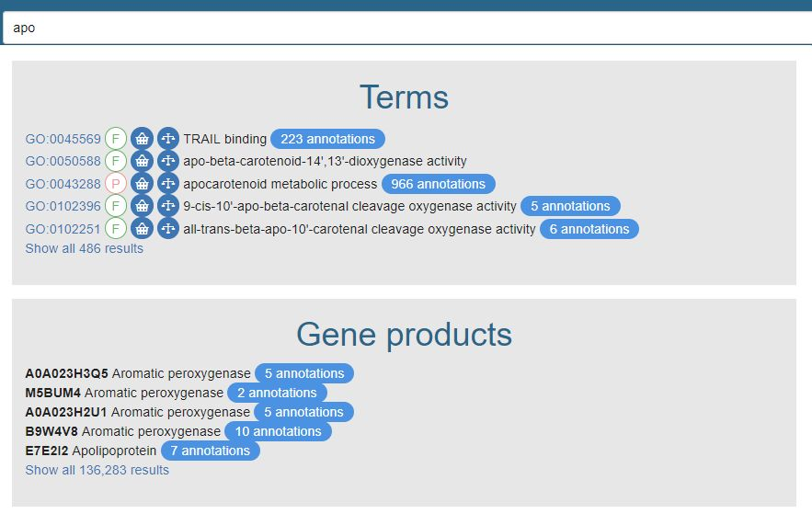Click the basket icon for GO:0043288
The image size is (812, 514).
point(142,184)
